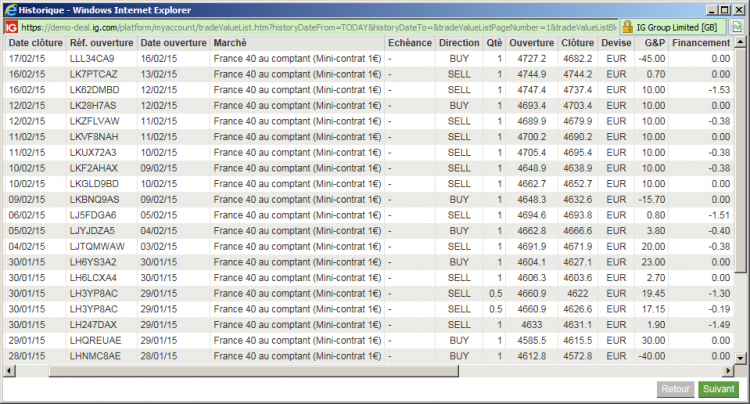Select reference LJTQMWAW

tap(97, 247)
